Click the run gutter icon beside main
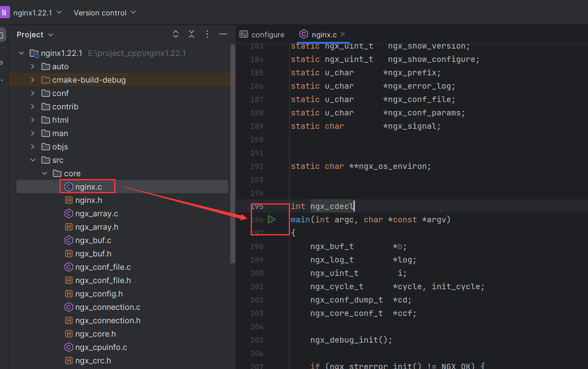This screenshot has width=588, height=369. pos(271,220)
